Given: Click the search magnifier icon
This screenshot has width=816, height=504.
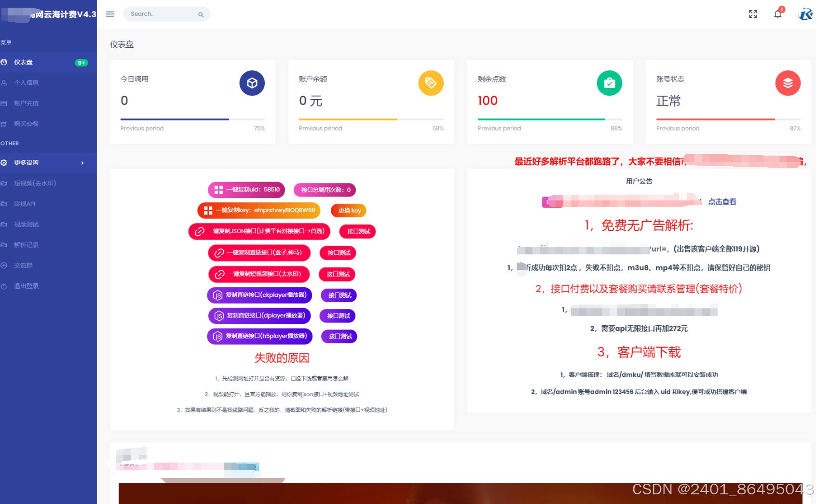Looking at the screenshot, I should pos(201,14).
